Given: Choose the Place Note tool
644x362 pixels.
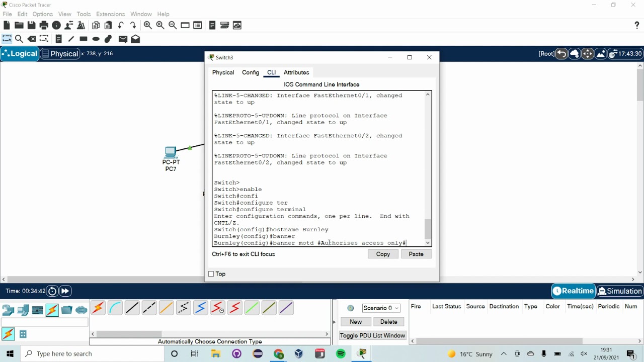Looking at the screenshot, I should pyautogui.click(x=58, y=39).
